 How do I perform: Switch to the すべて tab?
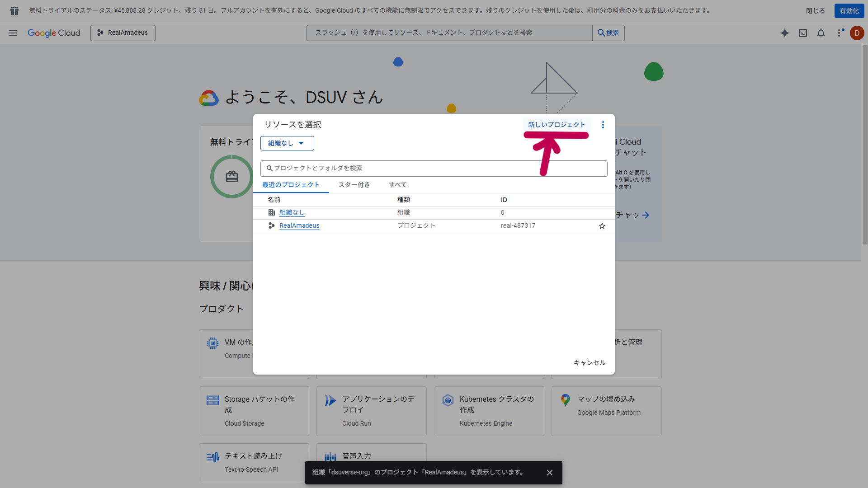click(x=397, y=185)
